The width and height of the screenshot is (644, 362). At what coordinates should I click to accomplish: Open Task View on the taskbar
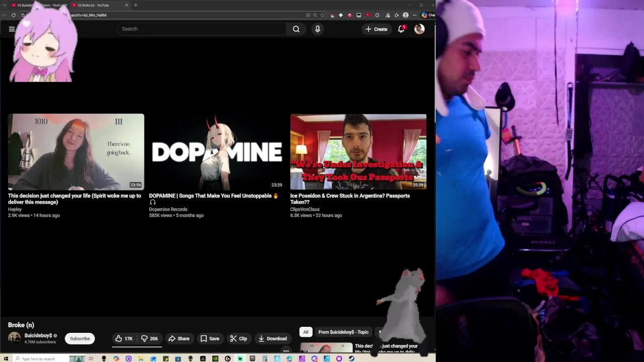click(x=91, y=358)
